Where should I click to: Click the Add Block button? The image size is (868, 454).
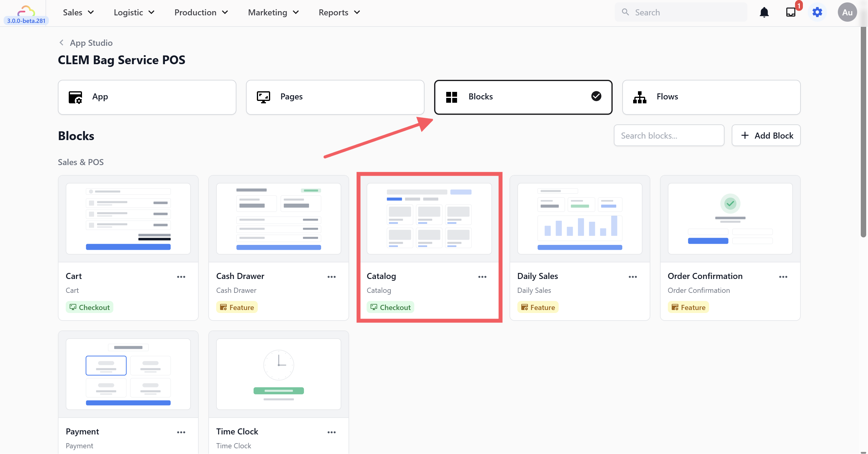(x=766, y=135)
